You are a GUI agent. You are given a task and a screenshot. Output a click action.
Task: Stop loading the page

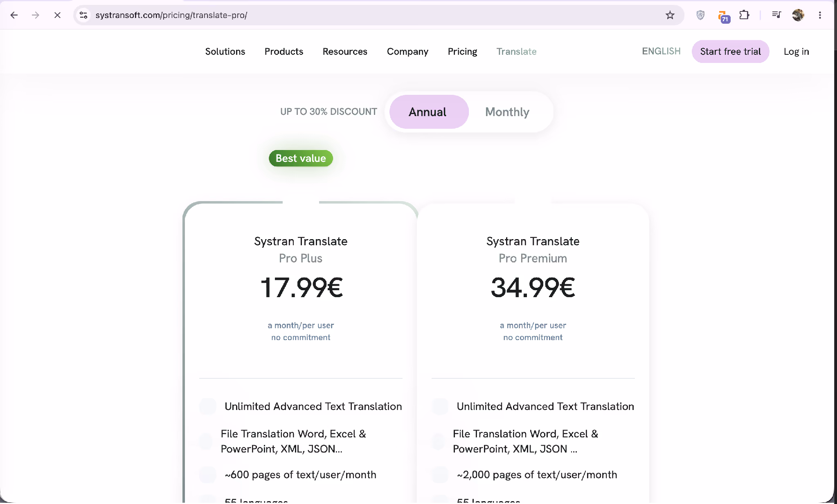tap(57, 15)
